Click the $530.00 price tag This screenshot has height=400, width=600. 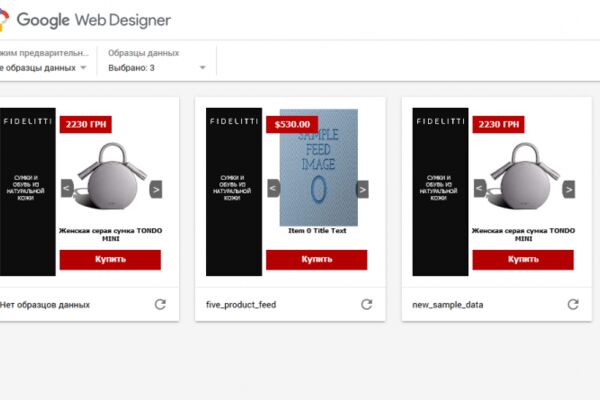click(x=292, y=124)
